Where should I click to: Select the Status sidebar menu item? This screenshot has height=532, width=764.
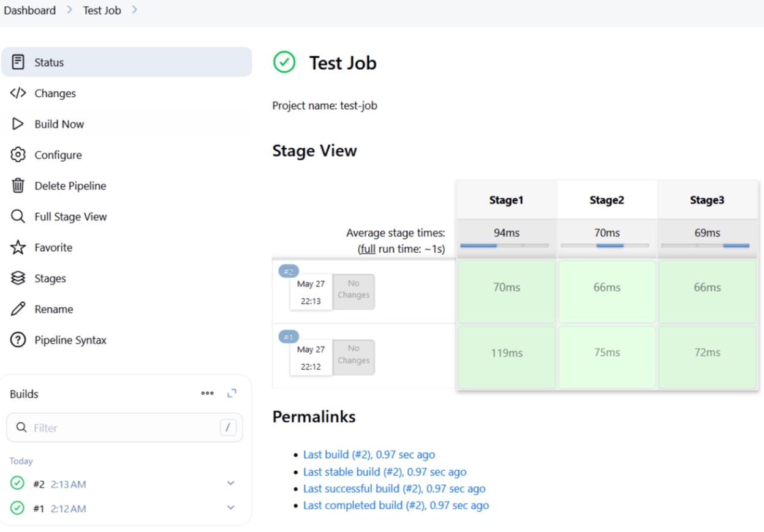[49, 62]
